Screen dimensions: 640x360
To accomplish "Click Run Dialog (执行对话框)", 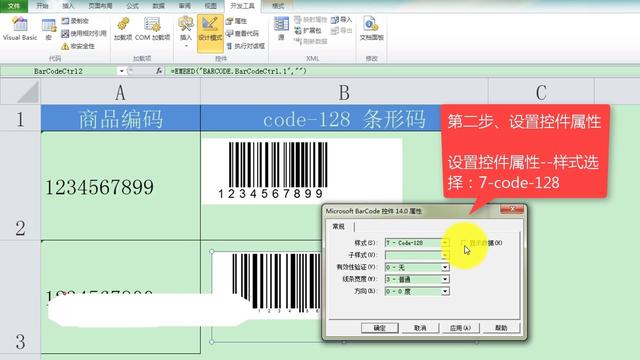I will (x=246, y=46).
